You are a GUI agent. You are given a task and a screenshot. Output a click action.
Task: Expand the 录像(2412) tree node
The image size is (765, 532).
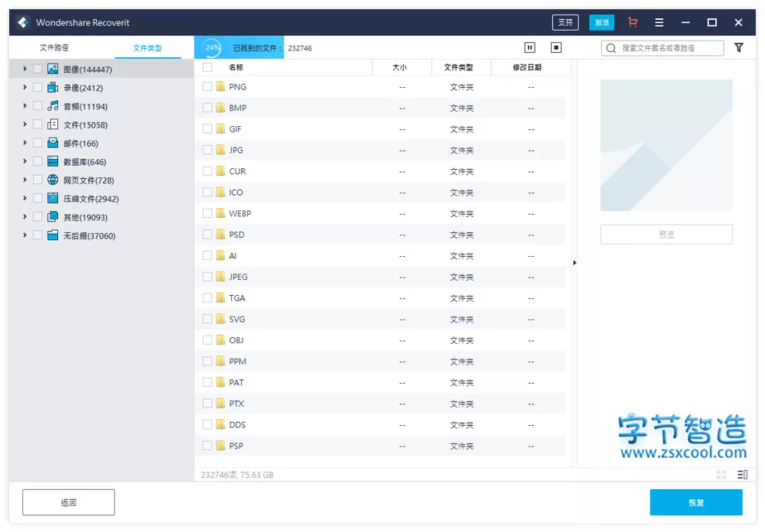tap(24, 87)
